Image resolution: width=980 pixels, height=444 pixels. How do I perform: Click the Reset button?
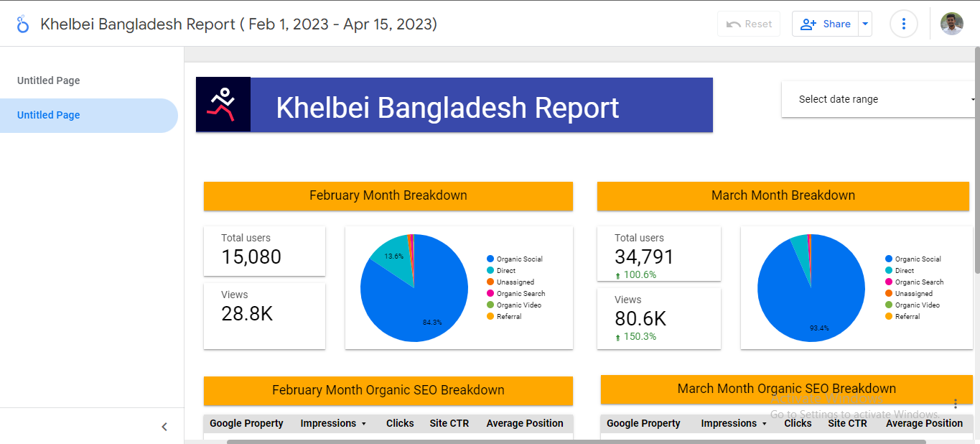pos(749,24)
